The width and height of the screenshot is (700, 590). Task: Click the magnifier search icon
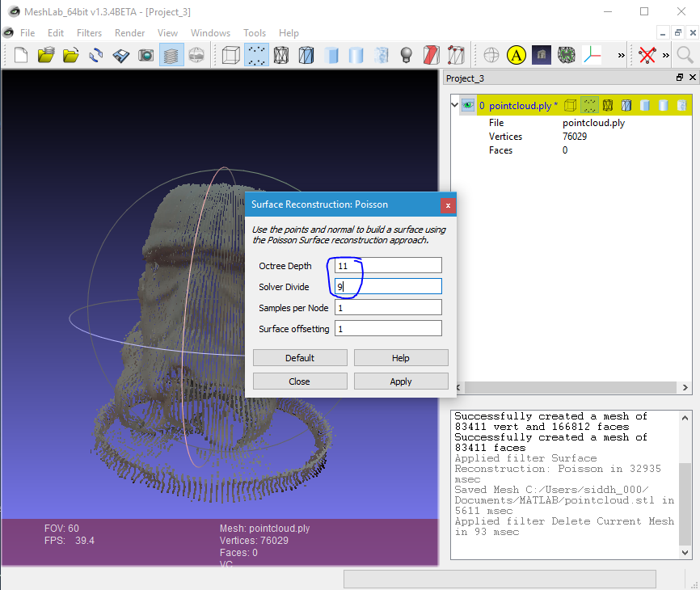685,55
